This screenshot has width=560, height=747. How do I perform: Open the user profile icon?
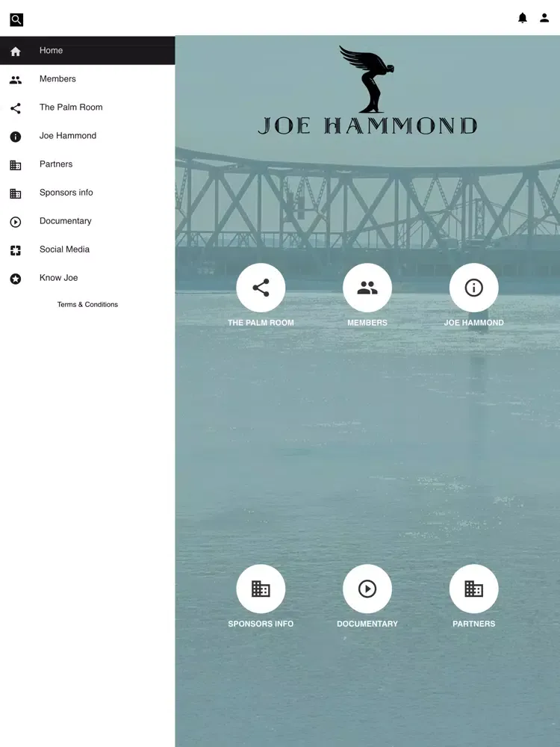point(544,18)
